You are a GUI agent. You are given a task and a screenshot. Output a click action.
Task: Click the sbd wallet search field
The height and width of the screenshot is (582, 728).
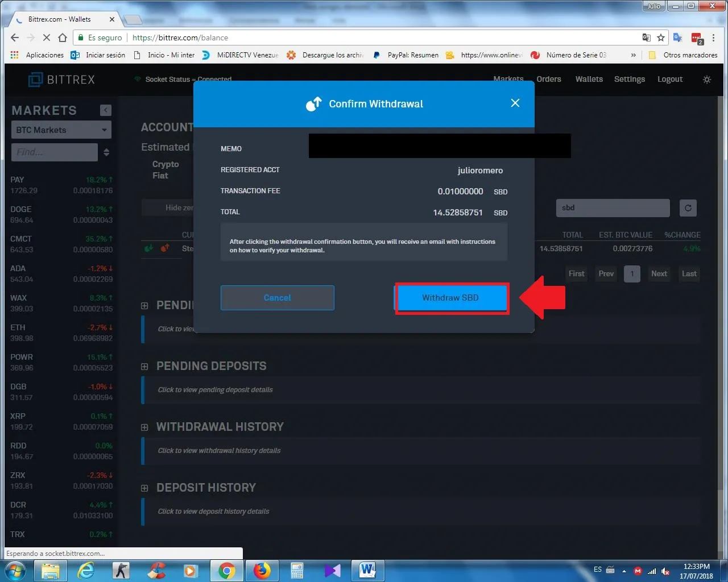[613, 208]
